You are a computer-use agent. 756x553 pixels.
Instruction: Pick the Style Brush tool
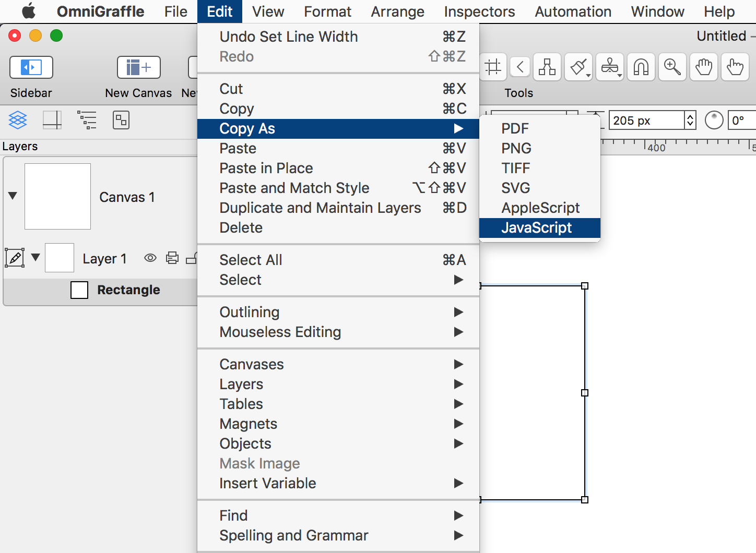[x=578, y=67]
